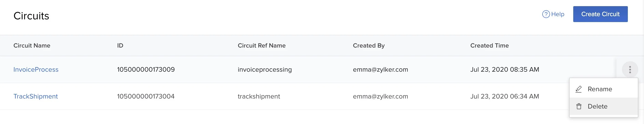
Task: Click the trash can Delete icon
Action: click(579, 106)
